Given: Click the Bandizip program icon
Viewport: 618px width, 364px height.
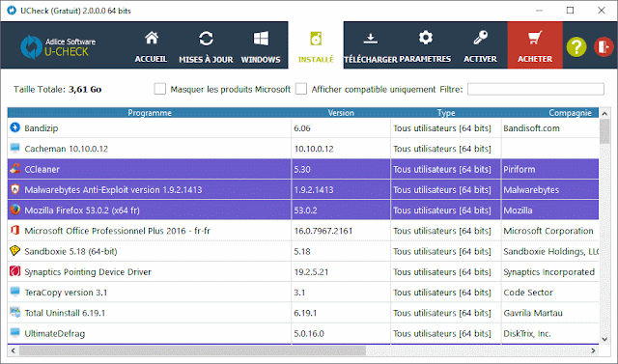Looking at the screenshot, I should click(x=15, y=127).
